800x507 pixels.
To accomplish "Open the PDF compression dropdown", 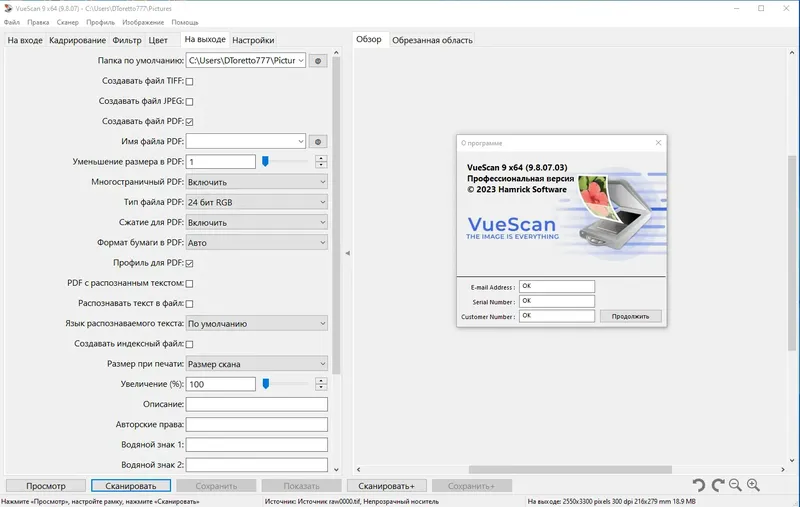I will point(257,222).
